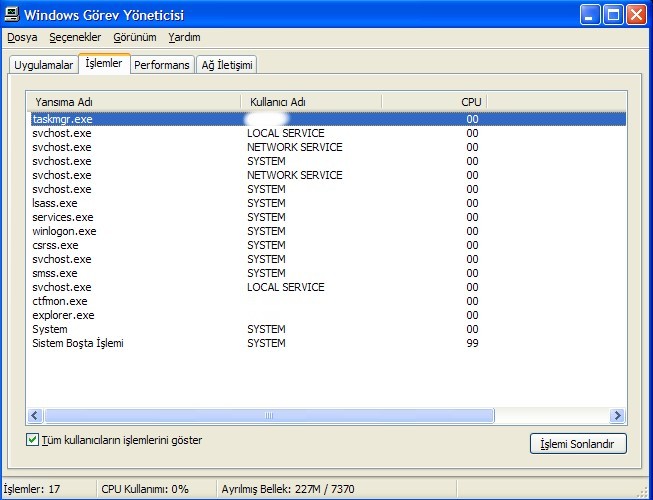Viewport: 653px width, 500px height.
Task: Select the smss.exe process
Action: tap(55, 273)
